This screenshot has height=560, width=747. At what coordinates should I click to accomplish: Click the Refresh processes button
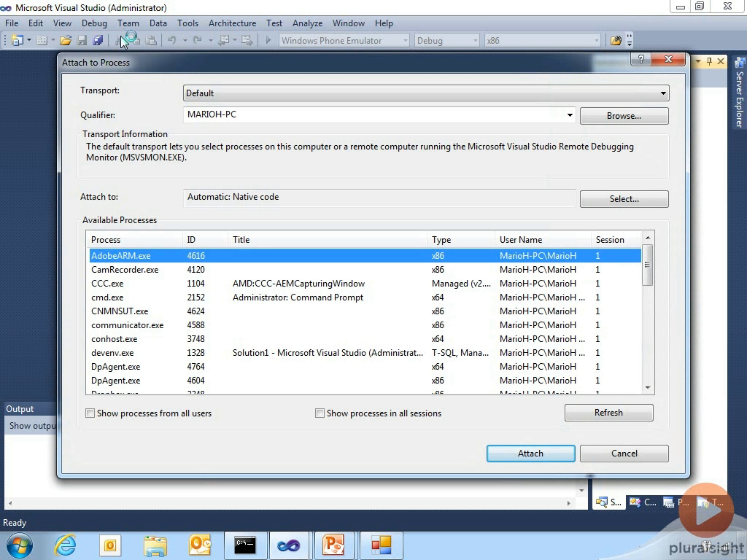(609, 413)
